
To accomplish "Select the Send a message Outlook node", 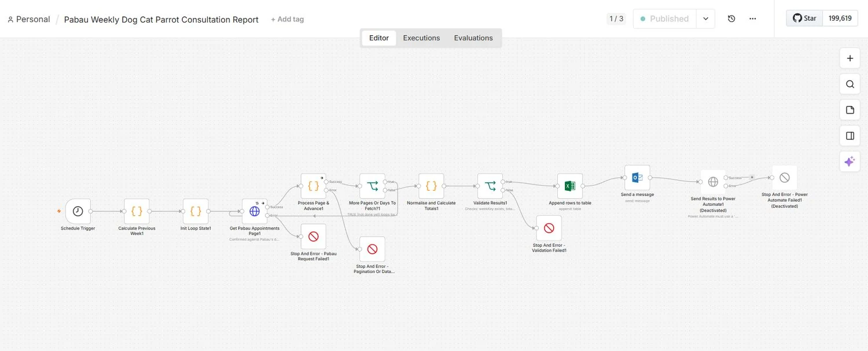I will 637,178.
